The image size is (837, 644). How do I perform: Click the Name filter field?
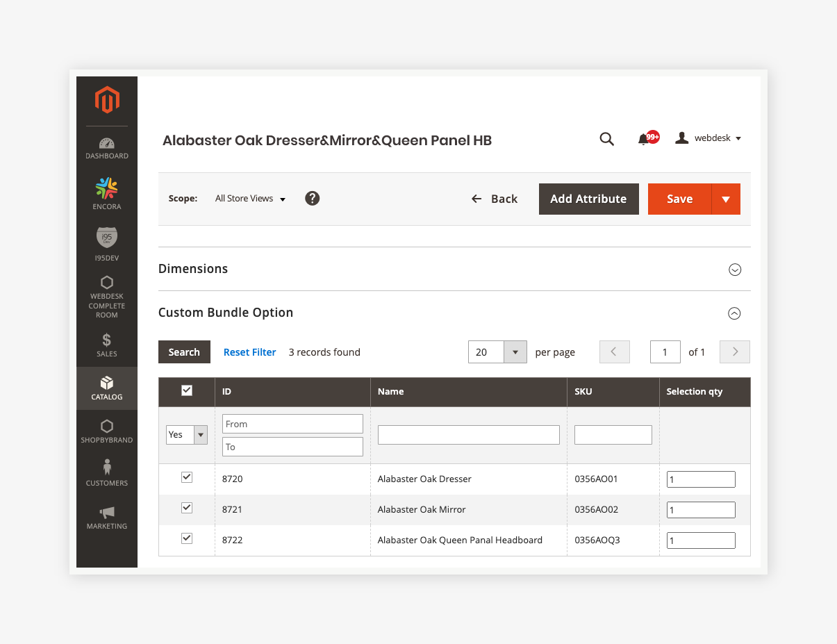(x=469, y=435)
